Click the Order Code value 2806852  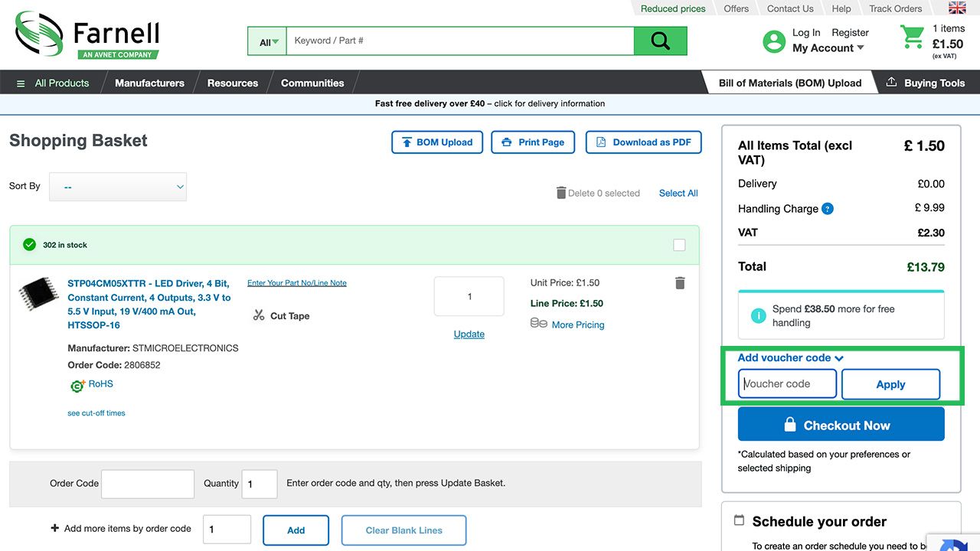pyautogui.click(x=142, y=365)
